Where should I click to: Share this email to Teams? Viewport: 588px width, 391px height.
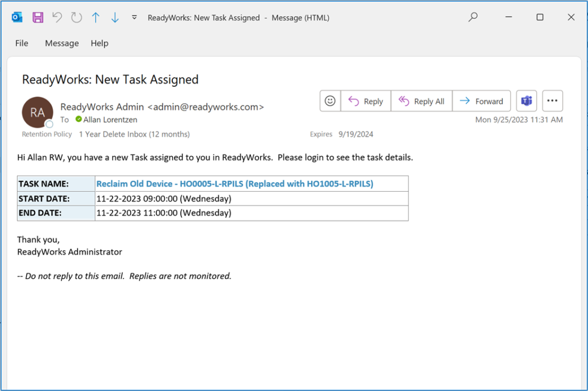526,100
